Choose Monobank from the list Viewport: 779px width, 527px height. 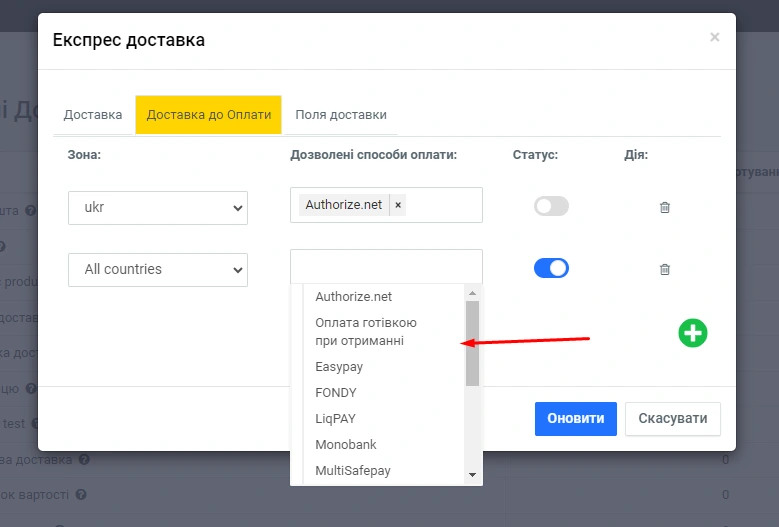(x=346, y=445)
